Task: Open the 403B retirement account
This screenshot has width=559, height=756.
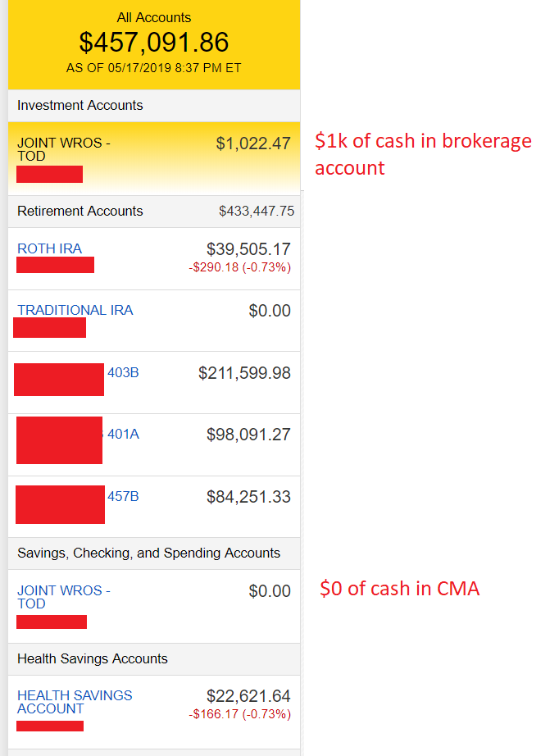Action: click(123, 372)
